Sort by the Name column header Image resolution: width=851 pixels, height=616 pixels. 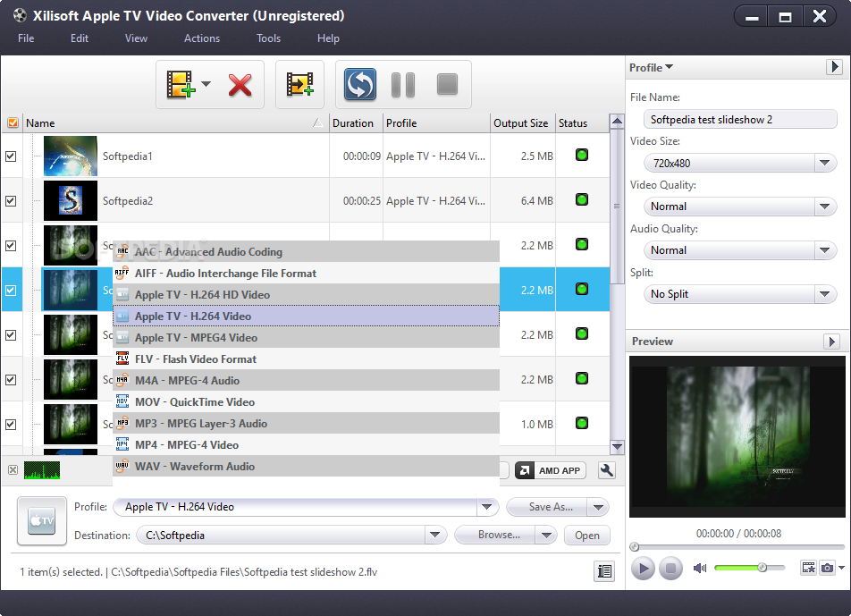coord(175,123)
